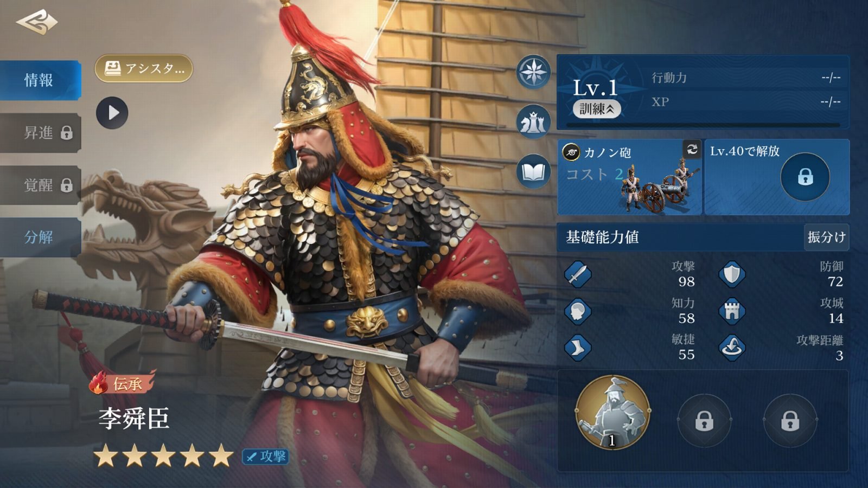Open the locked 覚醒 tab
868x488 pixels.
(40, 185)
